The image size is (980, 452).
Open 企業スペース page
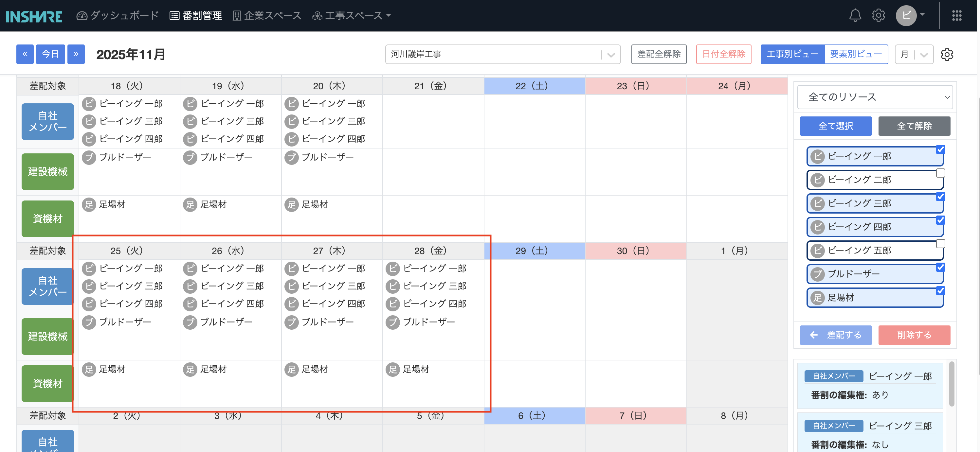(x=267, y=16)
